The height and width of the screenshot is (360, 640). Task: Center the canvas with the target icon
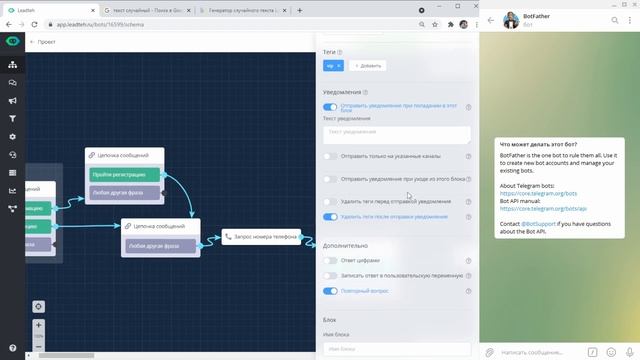tap(38, 307)
